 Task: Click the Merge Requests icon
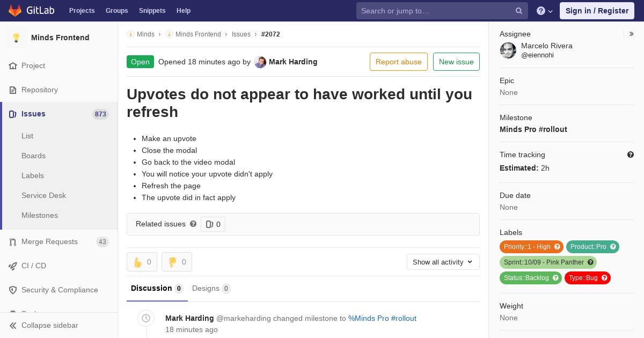click(13, 242)
